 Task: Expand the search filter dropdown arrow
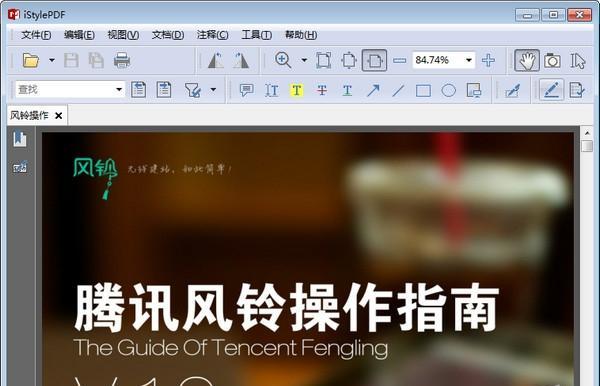213,90
